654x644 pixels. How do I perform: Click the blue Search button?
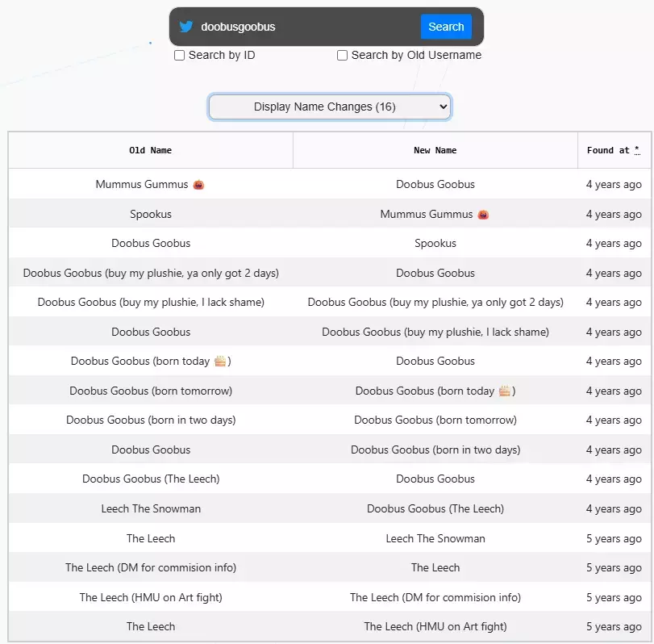point(446,27)
